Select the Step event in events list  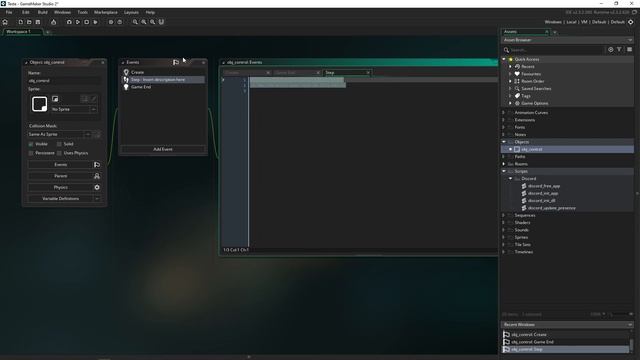pyautogui.click(x=163, y=80)
